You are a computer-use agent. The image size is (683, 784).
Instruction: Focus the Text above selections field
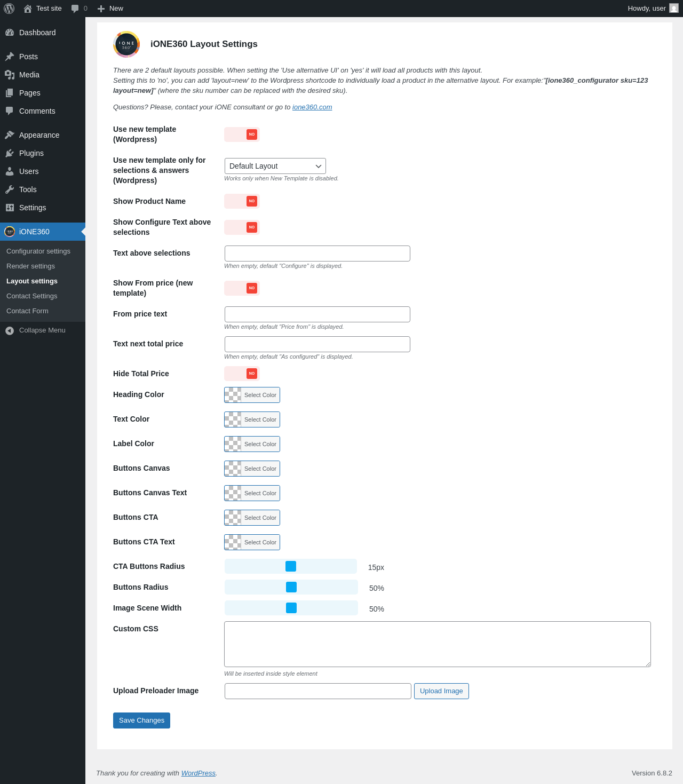click(317, 254)
